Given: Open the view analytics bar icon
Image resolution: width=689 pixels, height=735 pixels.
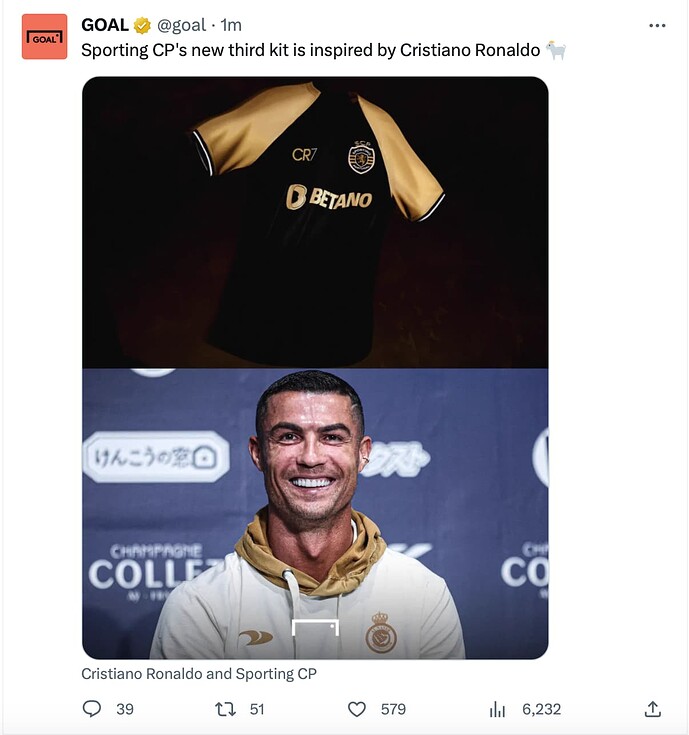Looking at the screenshot, I should point(497,709).
